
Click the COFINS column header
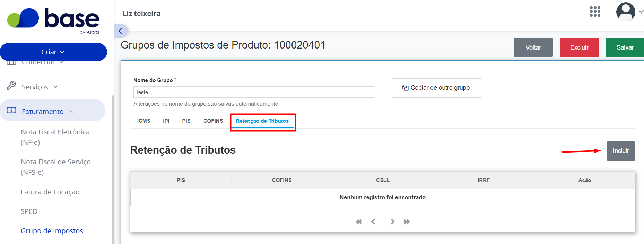point(282,180)
